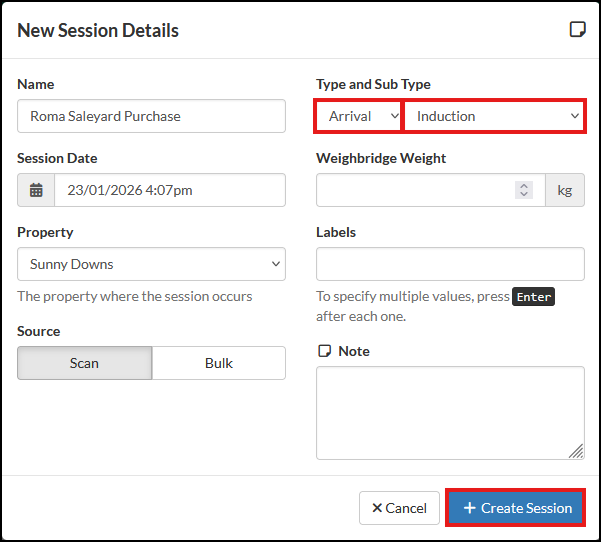This screenshot has height=542, width=601.
Task: Click the Name field with Roma Saleyard Purchase
Action: (151, 116)
